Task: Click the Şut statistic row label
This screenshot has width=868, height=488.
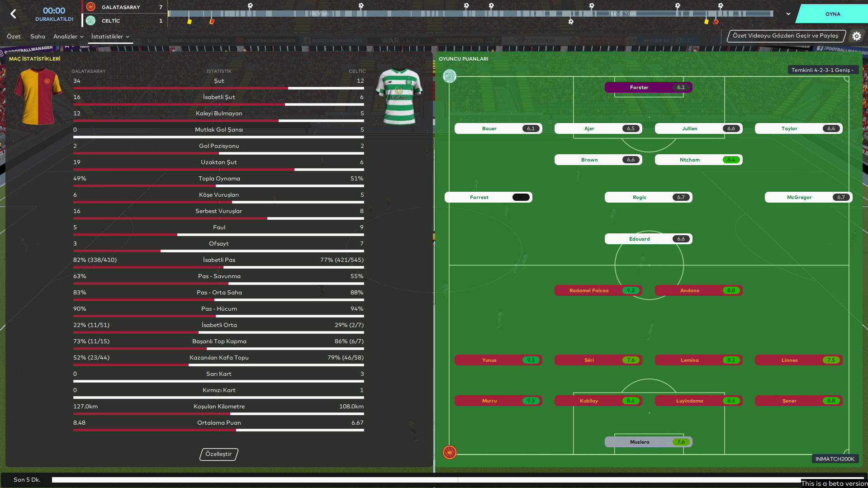Action: point(219,81)
